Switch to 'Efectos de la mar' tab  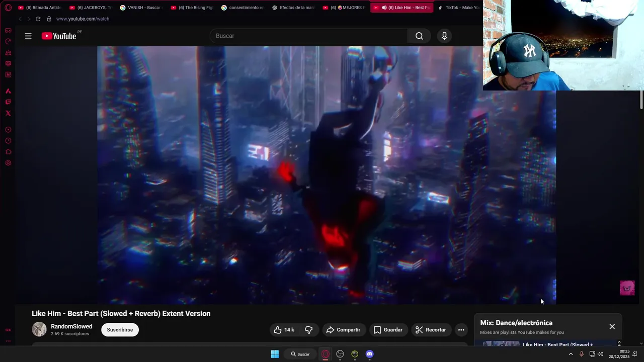coord(294,8)
